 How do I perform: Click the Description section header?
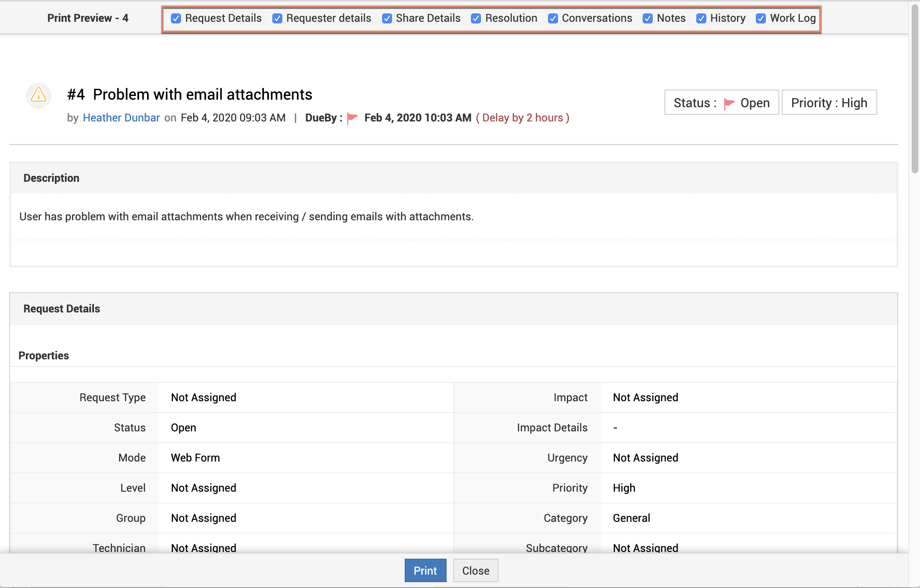(x=51, y=178)
